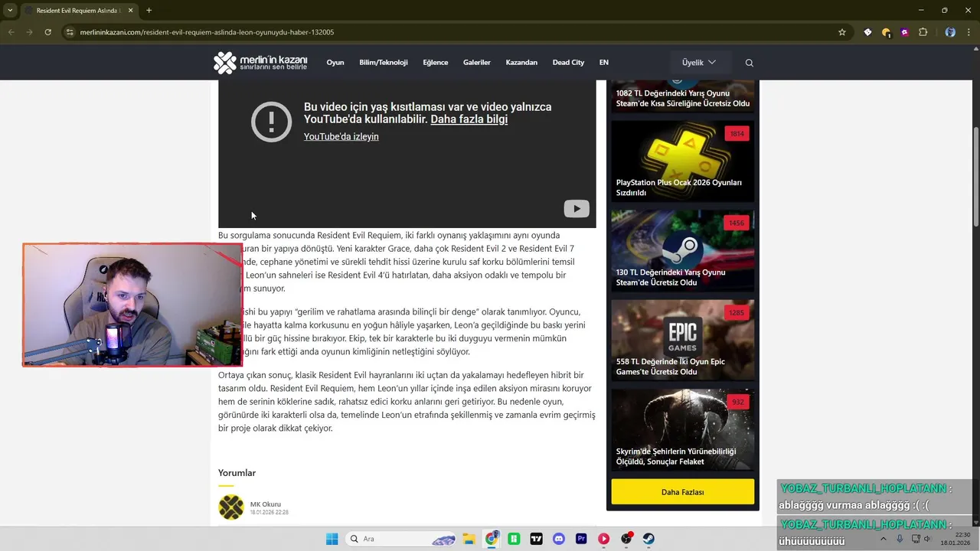Open Steam from the taskbar

tap(648, 539)
